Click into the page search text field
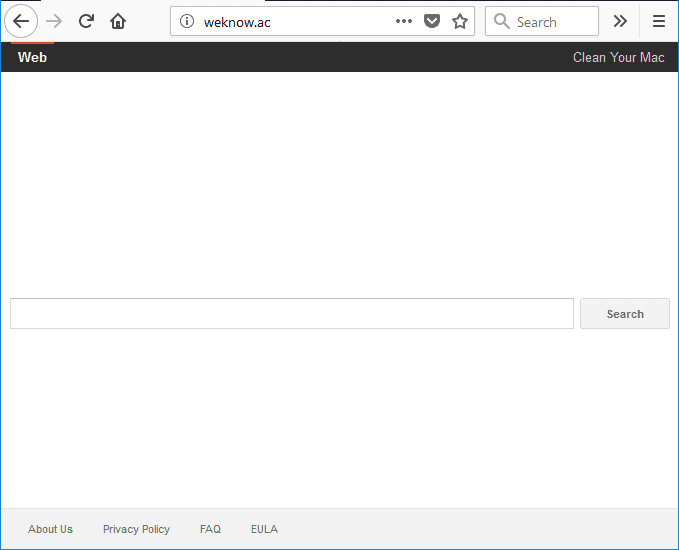This screenshot has width=679, height=550. click(292, 314)
